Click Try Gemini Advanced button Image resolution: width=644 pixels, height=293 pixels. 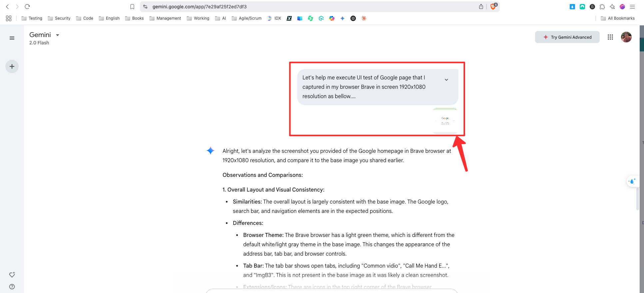coord(567,37)
